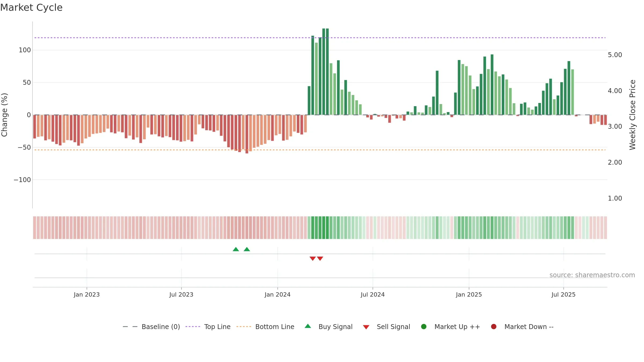Click the Jan 2023 axis label
The image size is (644, 362).
[87, 295]
